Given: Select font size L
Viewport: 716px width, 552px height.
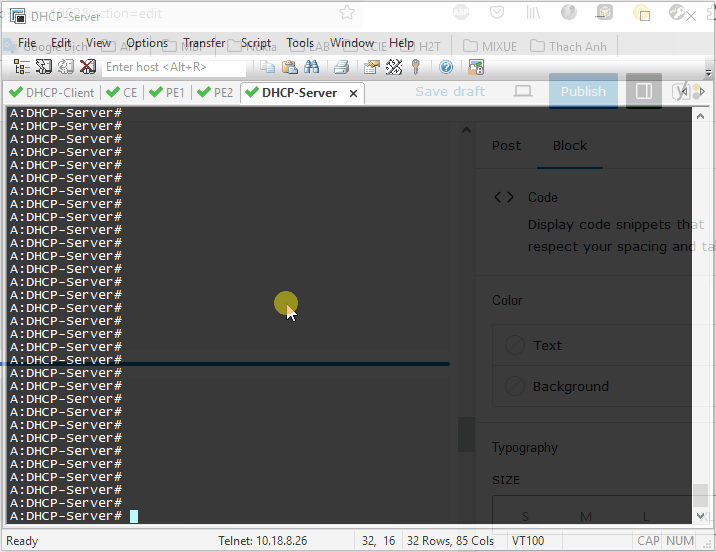Looking at the screenshot, I should [x=646, y=516].
